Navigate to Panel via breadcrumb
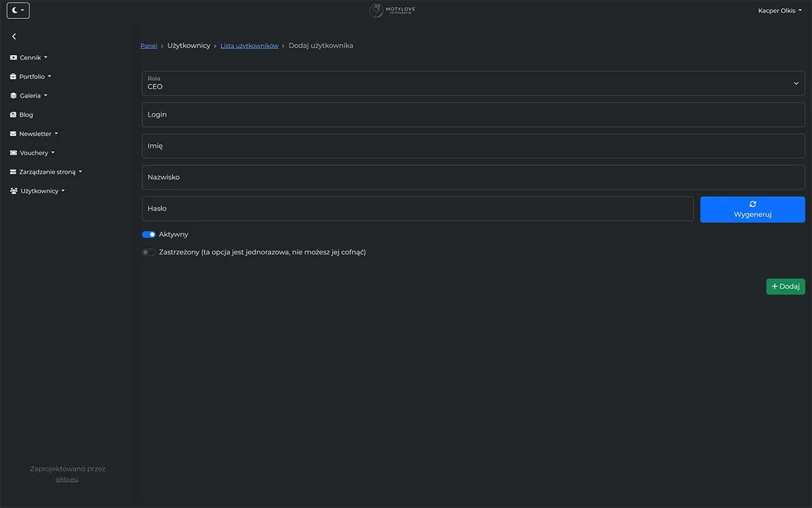The width and height of the screenshot is (812, 508). coord(148,45)
